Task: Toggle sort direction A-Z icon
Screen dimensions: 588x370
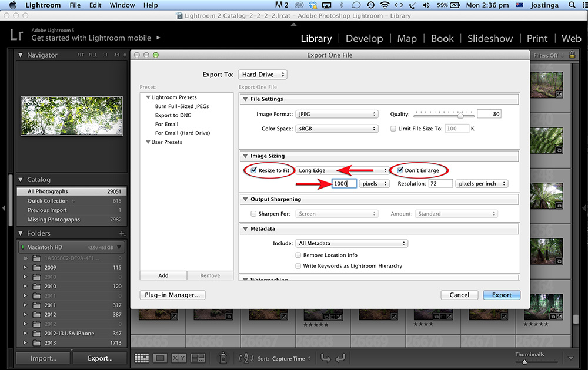Action: [246, 358]
